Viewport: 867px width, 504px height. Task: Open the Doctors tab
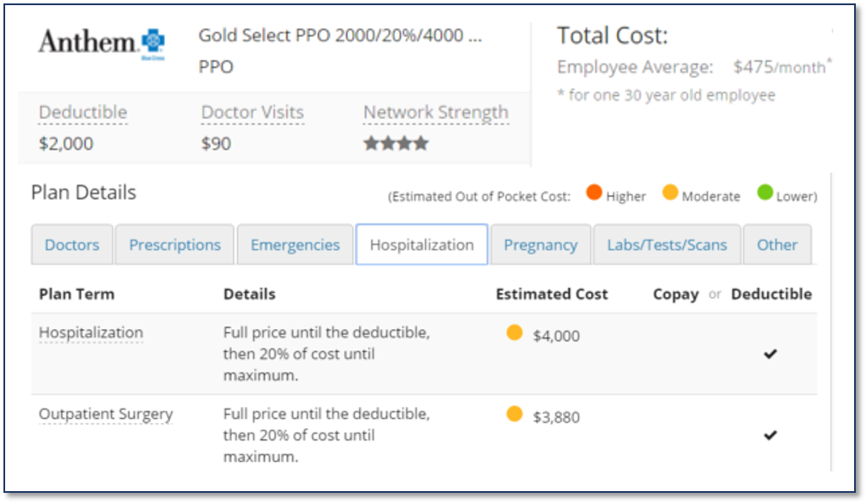point(71,245)
